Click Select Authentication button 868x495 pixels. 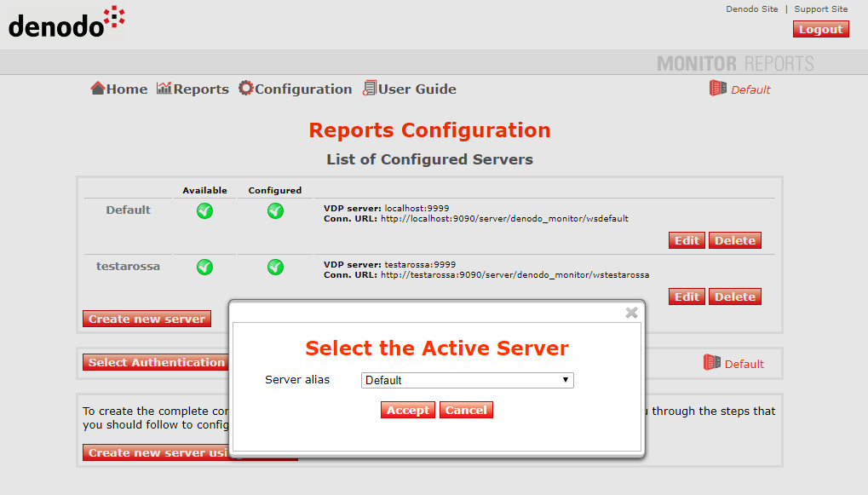tap(156, 362)
